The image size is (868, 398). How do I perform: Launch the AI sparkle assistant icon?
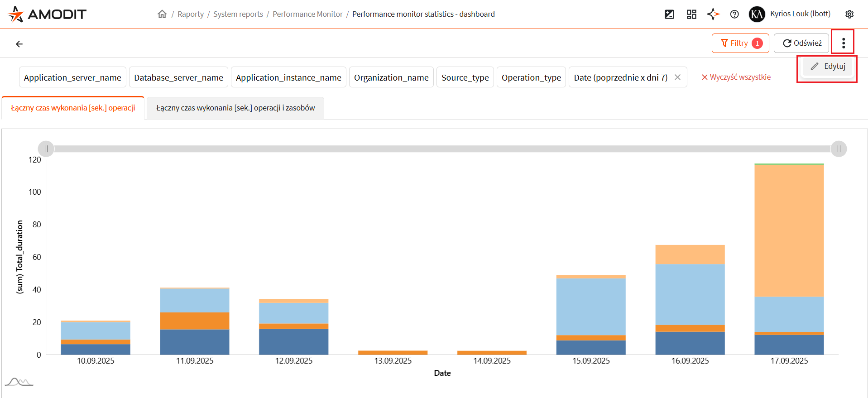[713, 14]
